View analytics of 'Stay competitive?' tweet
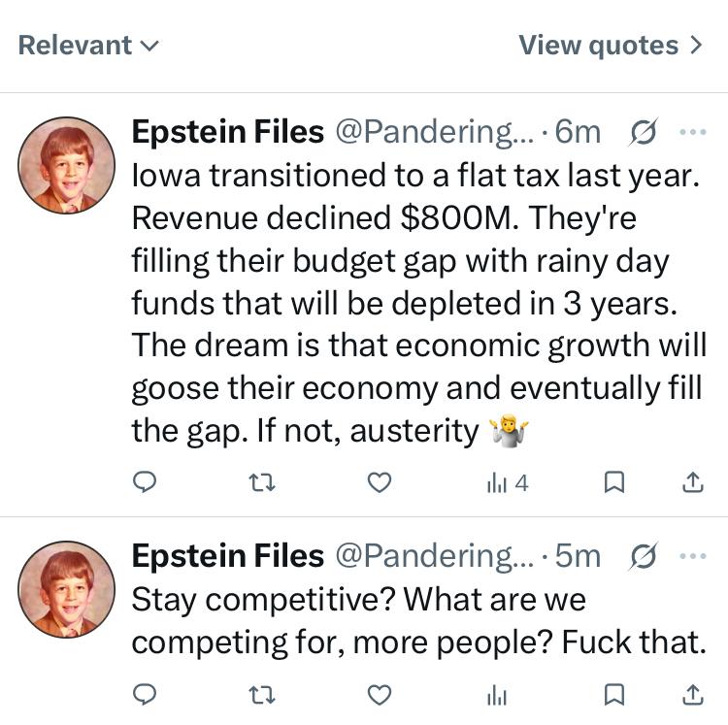 497,694
